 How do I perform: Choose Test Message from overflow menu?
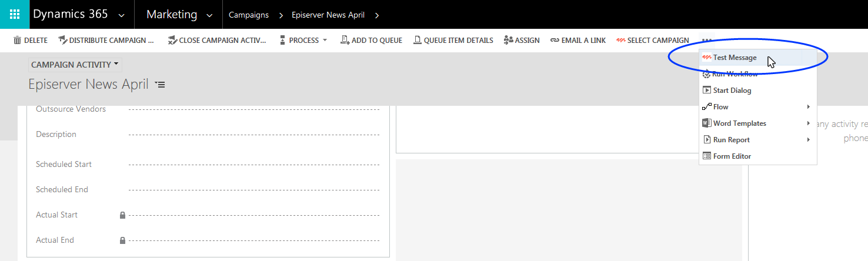(x=735, y=58)
